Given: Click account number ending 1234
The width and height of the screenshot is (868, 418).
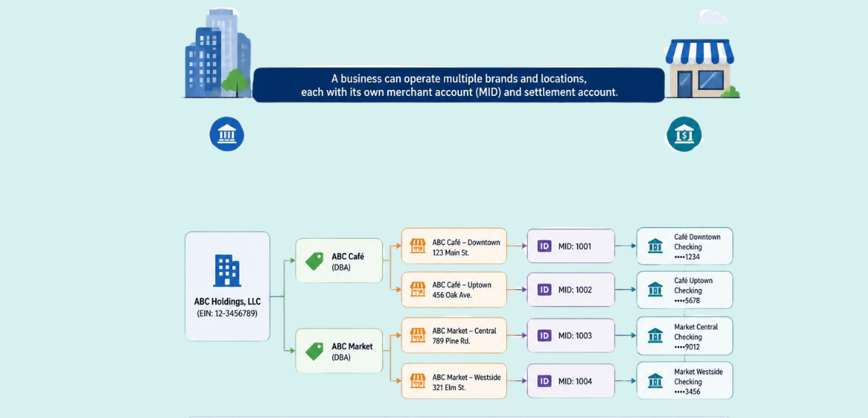Looking at the screenshot, I should point(687,257).
